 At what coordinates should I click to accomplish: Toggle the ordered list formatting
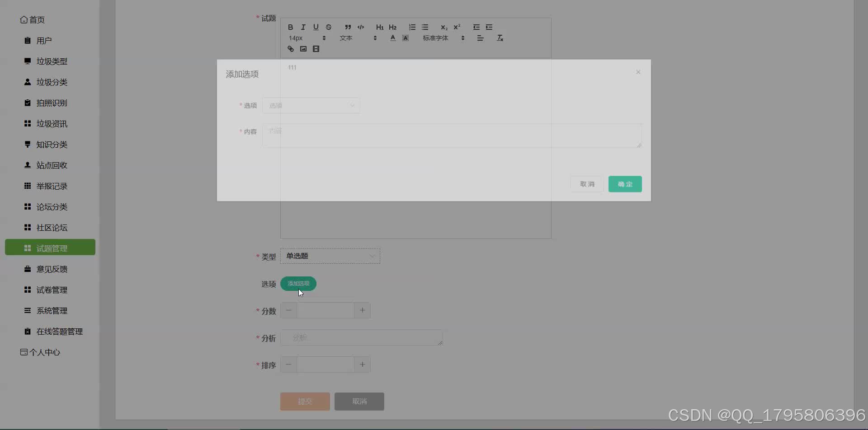(411, 27)
